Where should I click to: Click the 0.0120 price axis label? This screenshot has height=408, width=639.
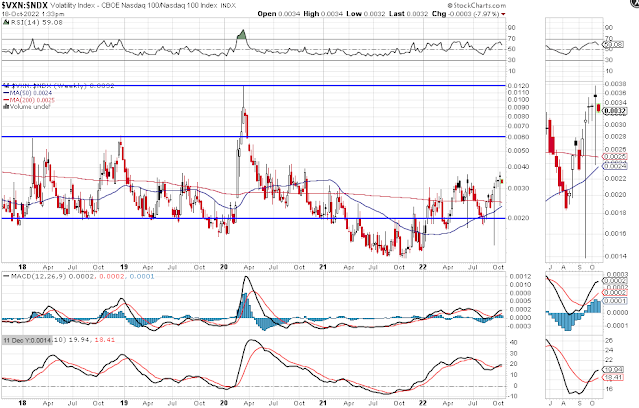point(518,86)
